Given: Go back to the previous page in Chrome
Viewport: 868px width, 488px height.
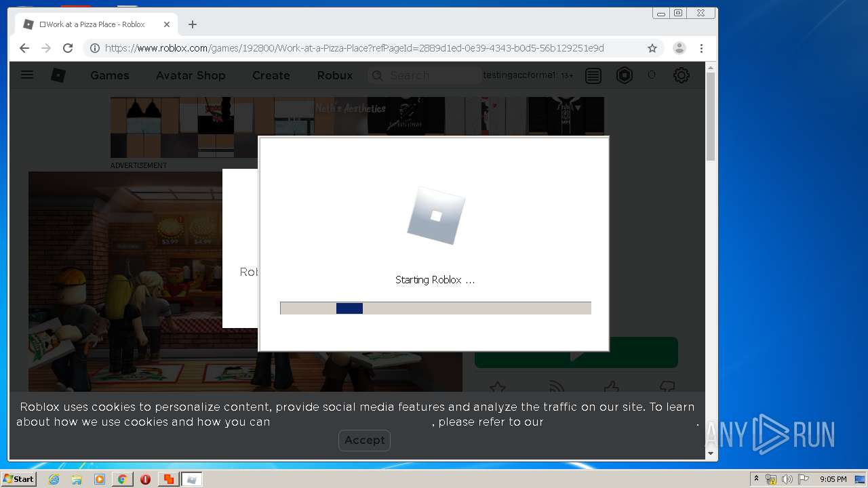Looking at the screenshot, I should [x=24, y=48].
